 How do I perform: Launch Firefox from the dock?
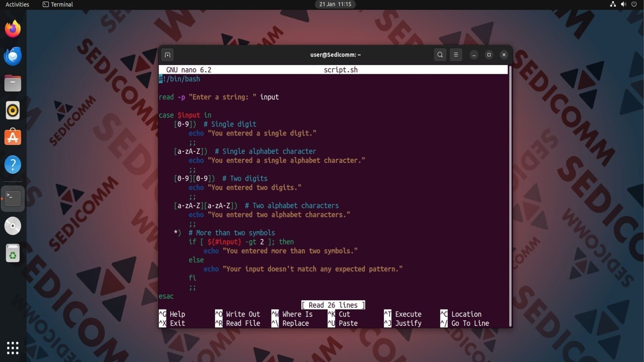(13, 29)
